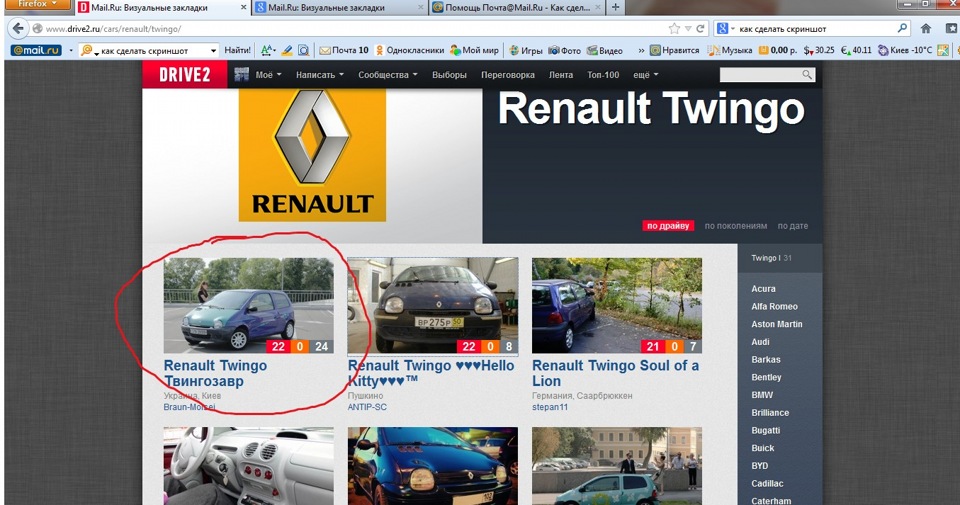The width and height of the screenshot is (960, 505).
Task: Open Переговорка nav item
Action: (508, 75)
